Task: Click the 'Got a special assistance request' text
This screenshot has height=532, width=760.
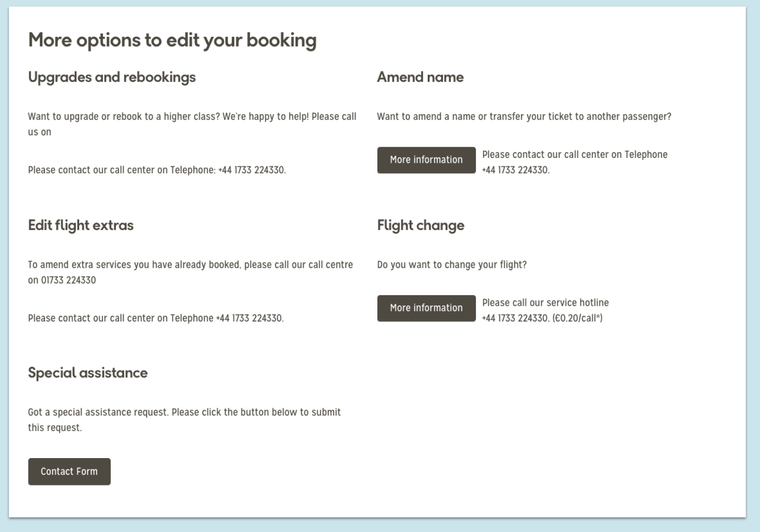Action: (184, 412)
